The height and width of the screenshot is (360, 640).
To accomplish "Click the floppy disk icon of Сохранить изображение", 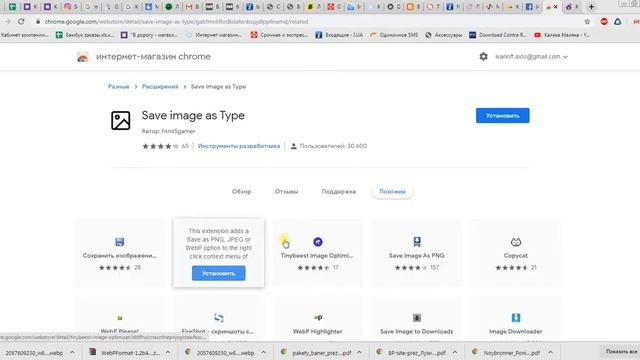I will pos(120,242).
